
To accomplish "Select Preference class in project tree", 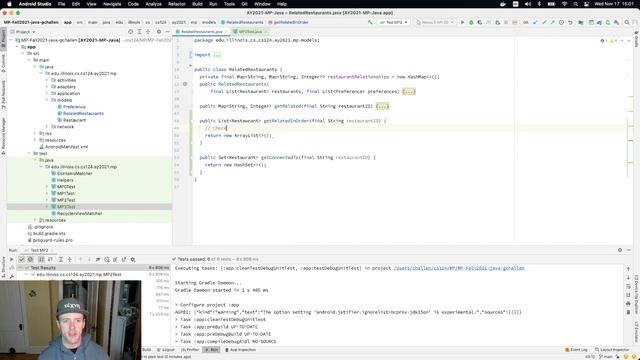I will (x=74, y=107).
